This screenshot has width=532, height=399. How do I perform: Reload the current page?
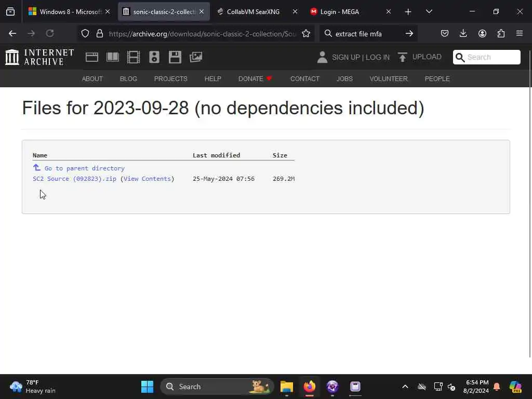(x=50, y=33)
